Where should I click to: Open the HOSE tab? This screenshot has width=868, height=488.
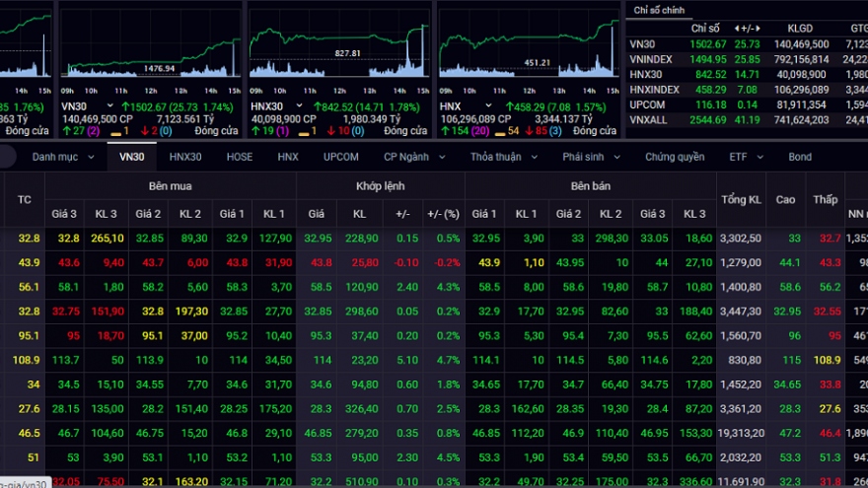coord(239,157)
